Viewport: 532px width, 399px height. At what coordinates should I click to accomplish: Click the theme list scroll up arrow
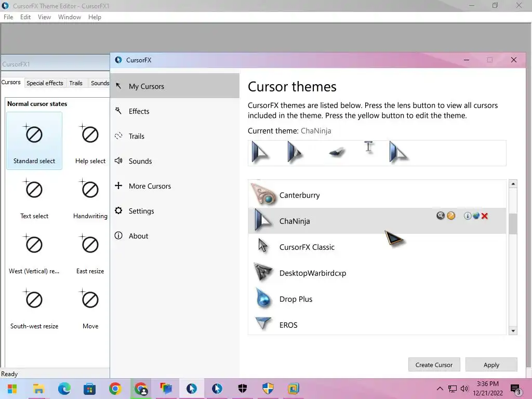(513, 183)
